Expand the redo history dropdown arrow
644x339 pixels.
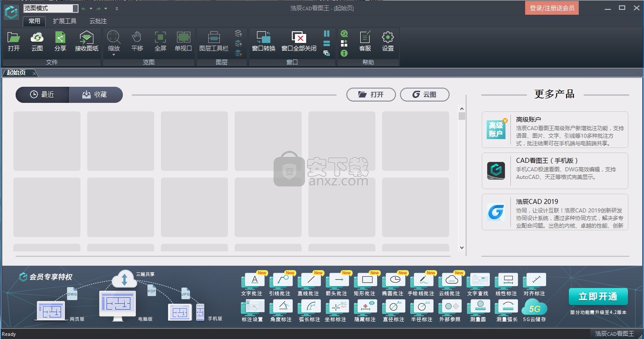106,8
